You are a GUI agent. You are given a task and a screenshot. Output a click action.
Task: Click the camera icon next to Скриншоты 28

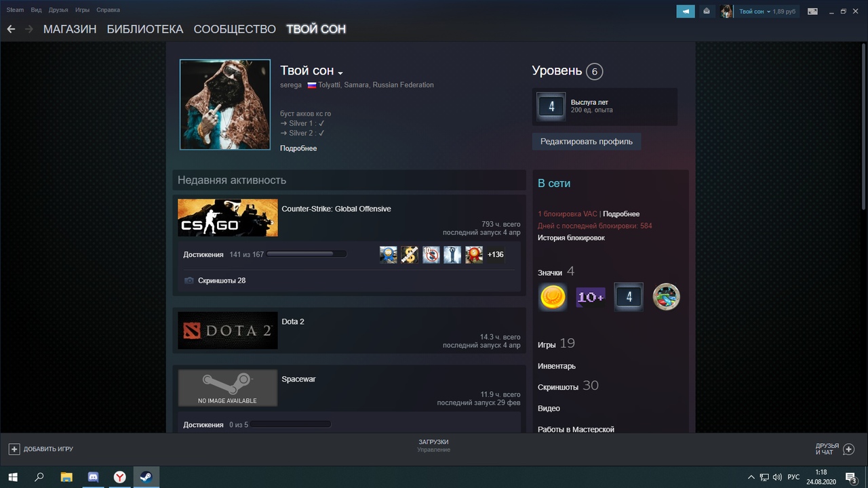189,280
